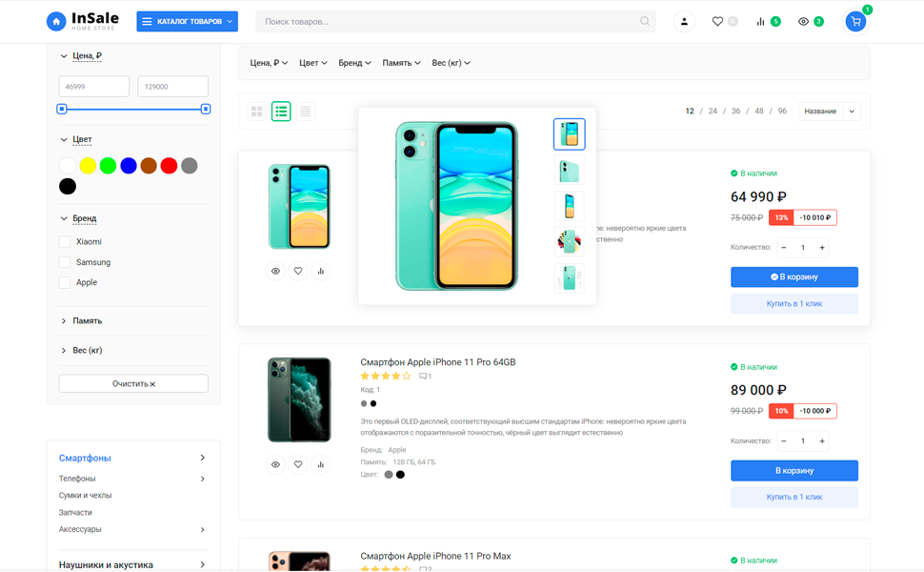Open the shopping cart icon
This screenshot has width=924, height=572.
855,22
